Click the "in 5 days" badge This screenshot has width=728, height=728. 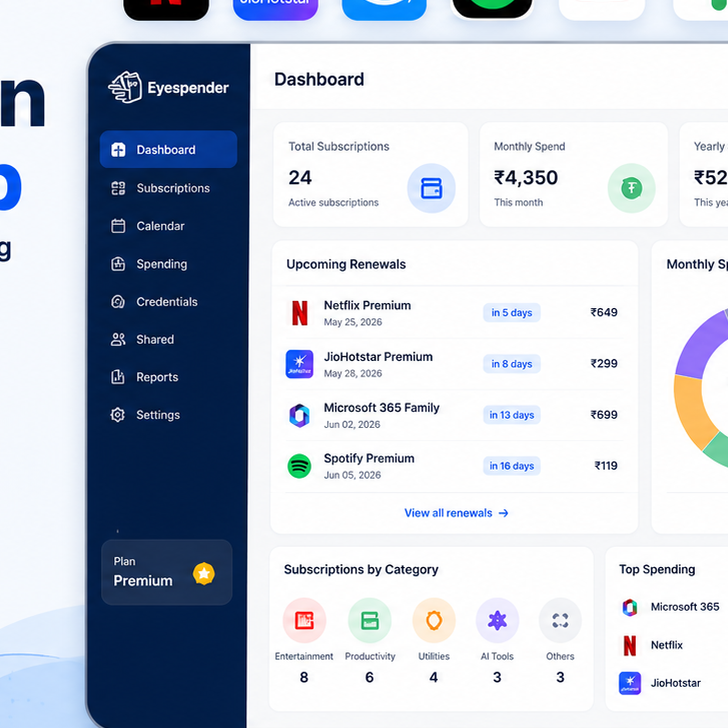click(512, 312)
